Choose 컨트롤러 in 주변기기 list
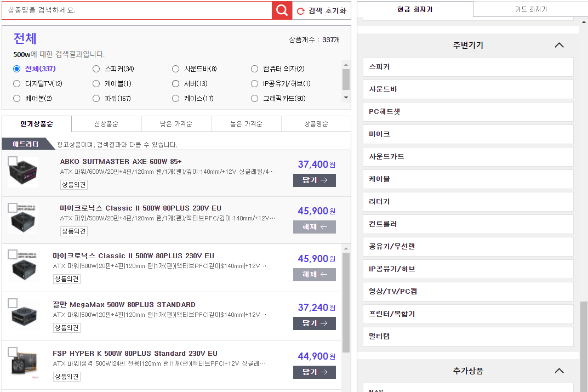588x392 pixels. point(468,224)
